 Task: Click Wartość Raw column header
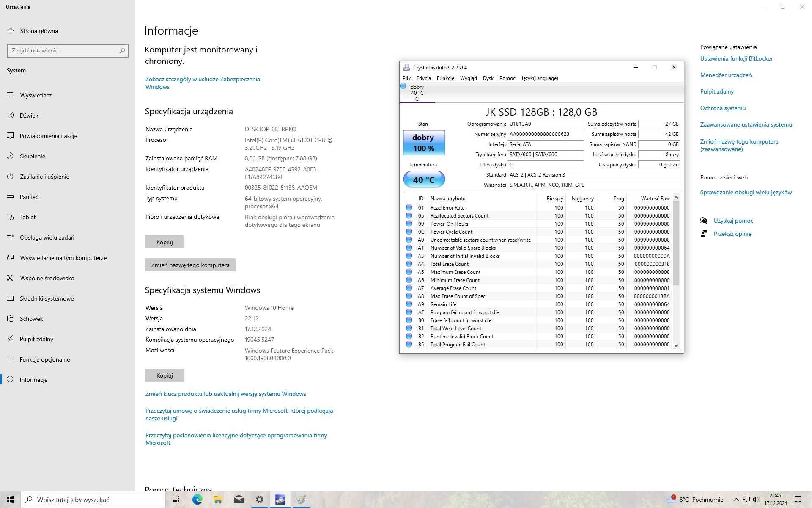pos(650,198)
